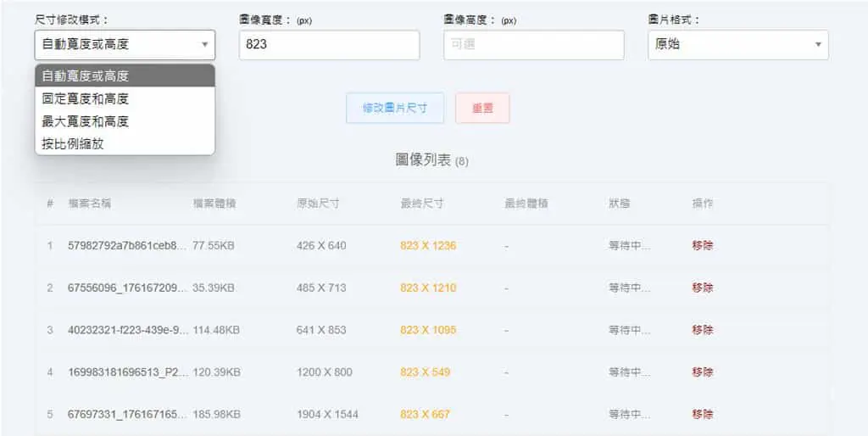Viewport: 868px width, 436px height.
Task: Open the 圖片格式 dropdown showing 原始
Action: click(x=738, y=45)
